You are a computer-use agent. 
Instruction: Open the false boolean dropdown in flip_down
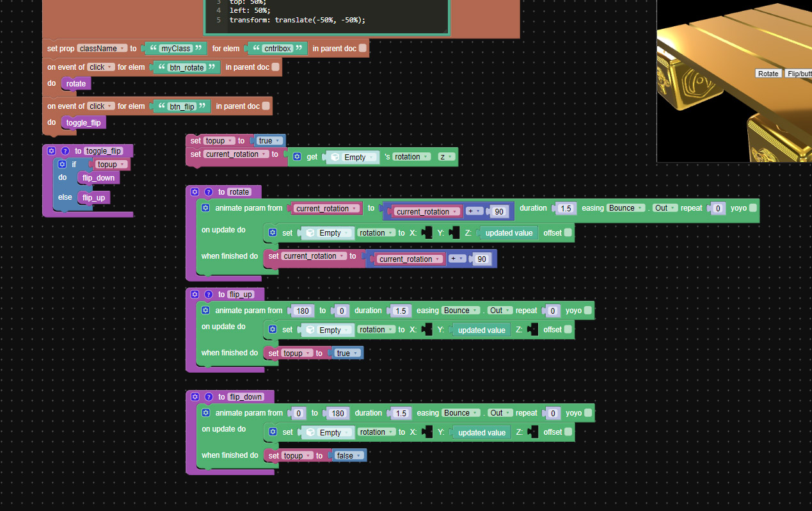click(x=349, y=456)
